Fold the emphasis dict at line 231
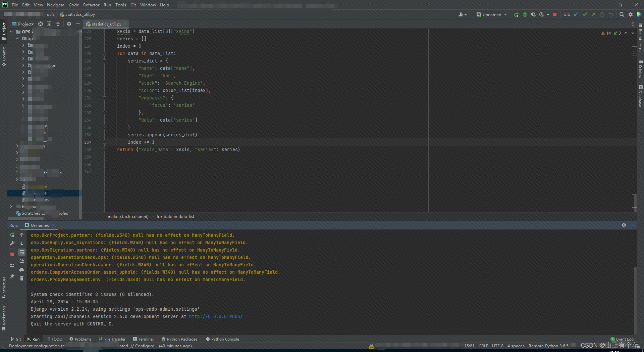Image resolution: width=644 pixels, height=352 pixels. [x=104, y=98]
